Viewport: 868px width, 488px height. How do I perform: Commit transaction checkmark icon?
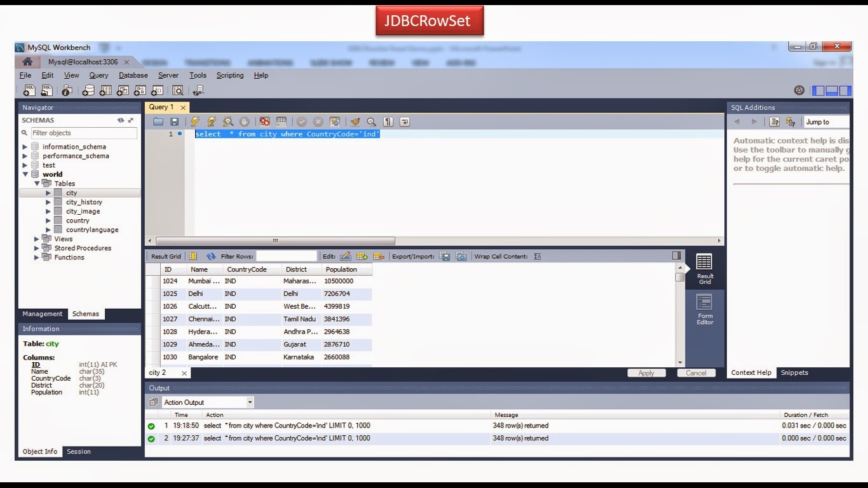pos(302,121)
